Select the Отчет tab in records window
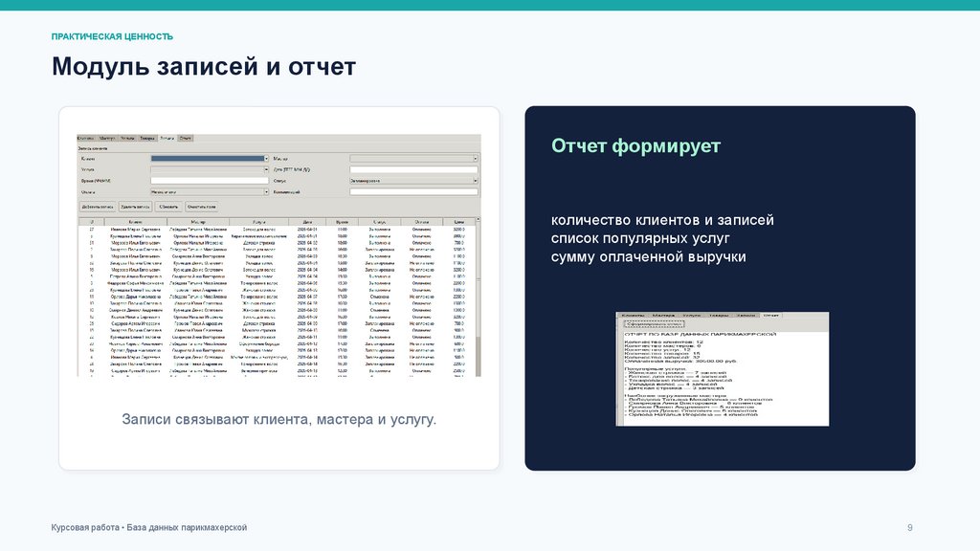This screenshot has height=551, width=980. tap(186, 138)
